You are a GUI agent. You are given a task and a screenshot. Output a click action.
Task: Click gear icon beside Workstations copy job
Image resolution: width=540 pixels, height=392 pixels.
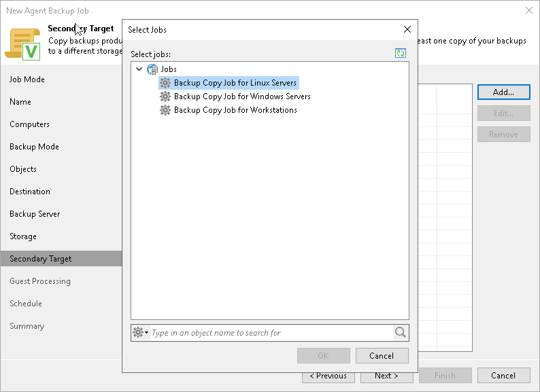[x=165, y=110]
